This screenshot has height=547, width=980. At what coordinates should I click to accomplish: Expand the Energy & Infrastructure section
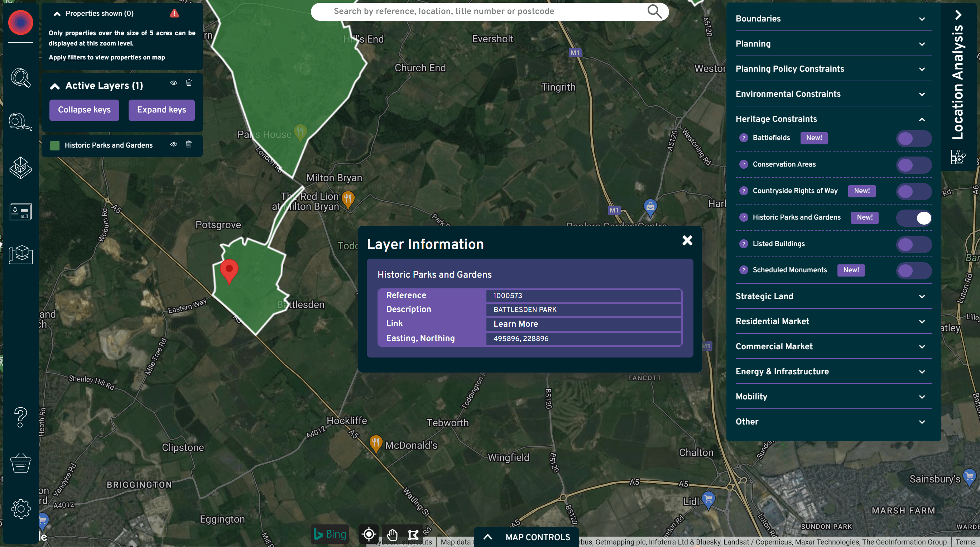(x=833, y=371)
